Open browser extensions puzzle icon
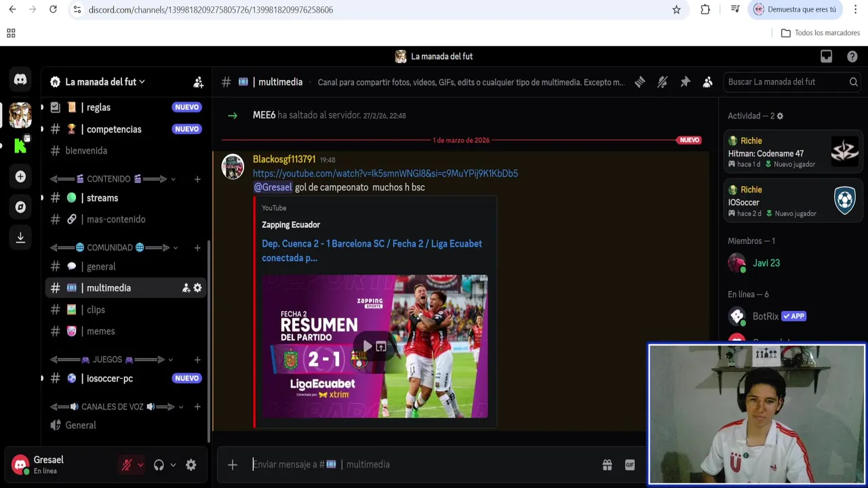The width and height of the screenshot is (868, 488). [705, 9]
